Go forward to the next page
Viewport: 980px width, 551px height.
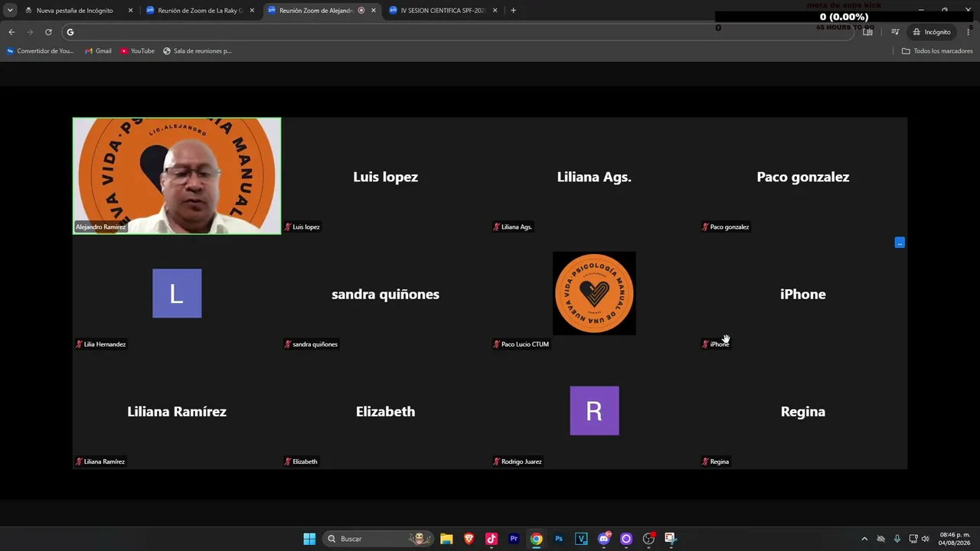click(x=30, y=32)
